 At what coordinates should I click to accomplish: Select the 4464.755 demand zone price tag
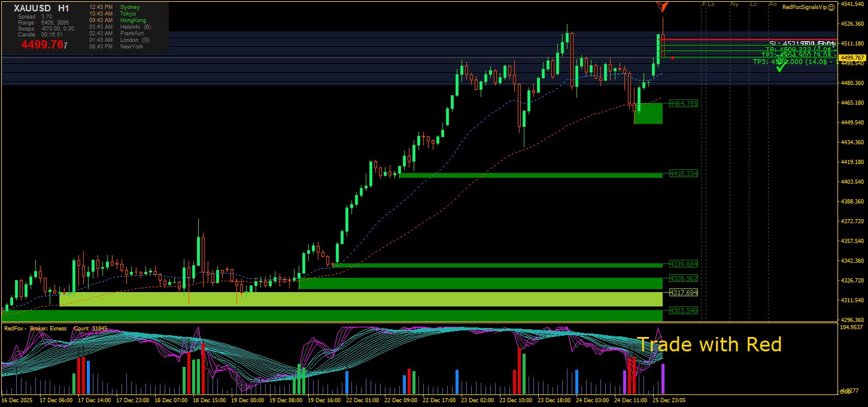pos(684,104)
